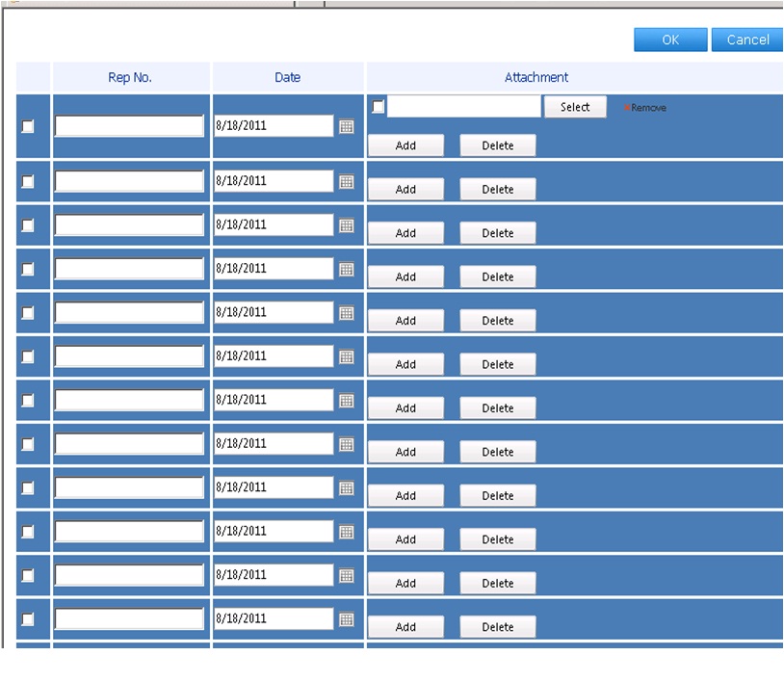784x682 pixels.
Task: Open calendar picker in second date row
Action: point(346,181)
